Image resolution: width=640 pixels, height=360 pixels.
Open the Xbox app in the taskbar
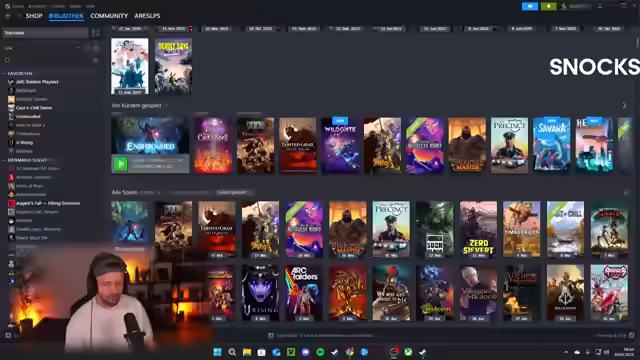pyautogui.click(x=408, y=352)
